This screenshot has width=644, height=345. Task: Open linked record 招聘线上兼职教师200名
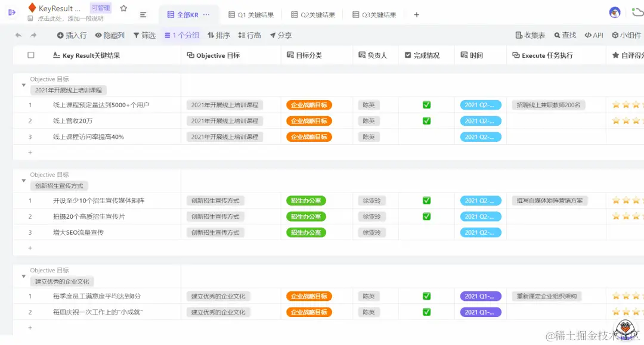(549, 105)
